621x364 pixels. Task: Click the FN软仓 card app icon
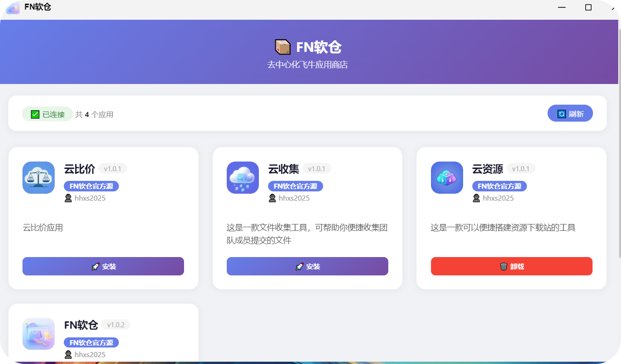click(39, 334)
